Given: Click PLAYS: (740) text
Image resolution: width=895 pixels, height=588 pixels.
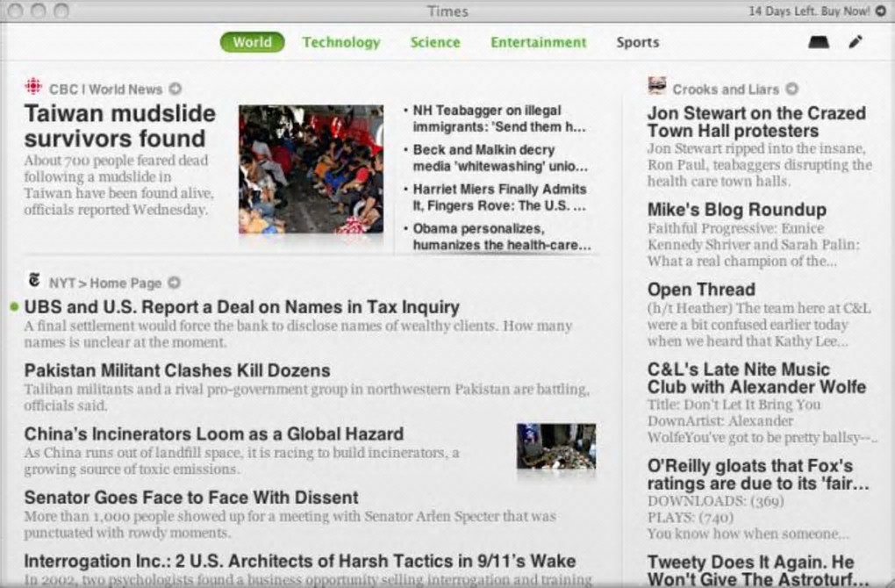Looking at the screenshot, I should tap(690, 518).
